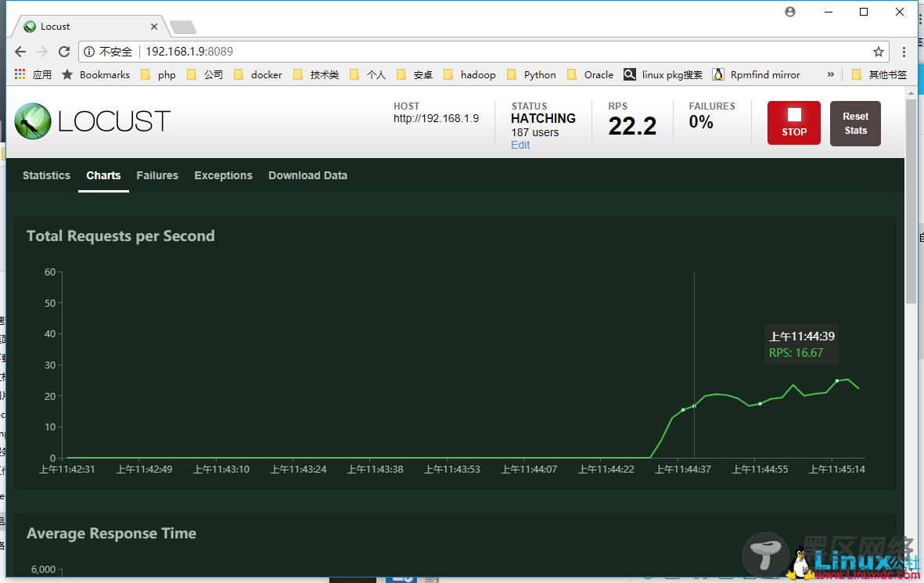Click the 0% failures value
The width and height of the screenshot is (924, 583).
point(701,122)
